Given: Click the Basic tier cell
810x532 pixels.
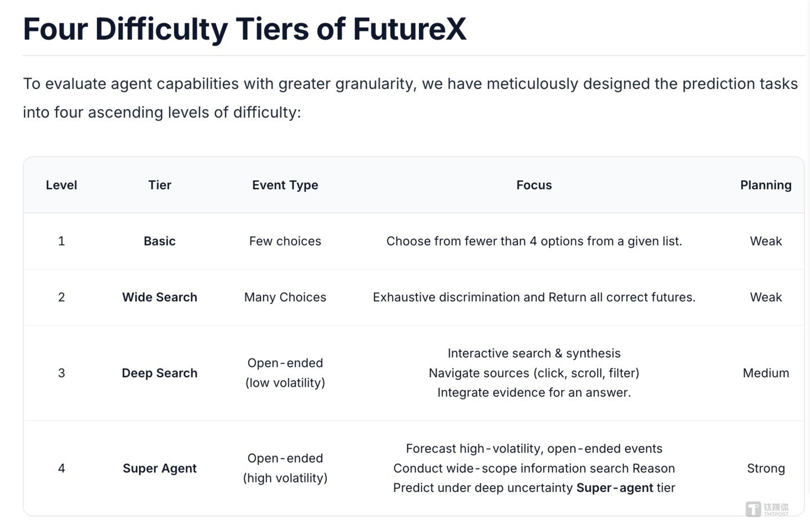Looking at the screenshot, I should (160, 242).
